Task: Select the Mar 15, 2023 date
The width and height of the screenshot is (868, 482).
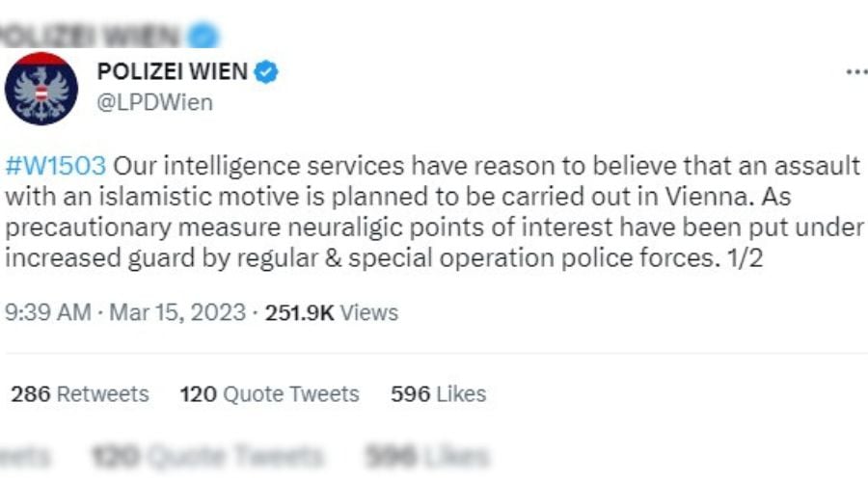Action: pos(177,312)
